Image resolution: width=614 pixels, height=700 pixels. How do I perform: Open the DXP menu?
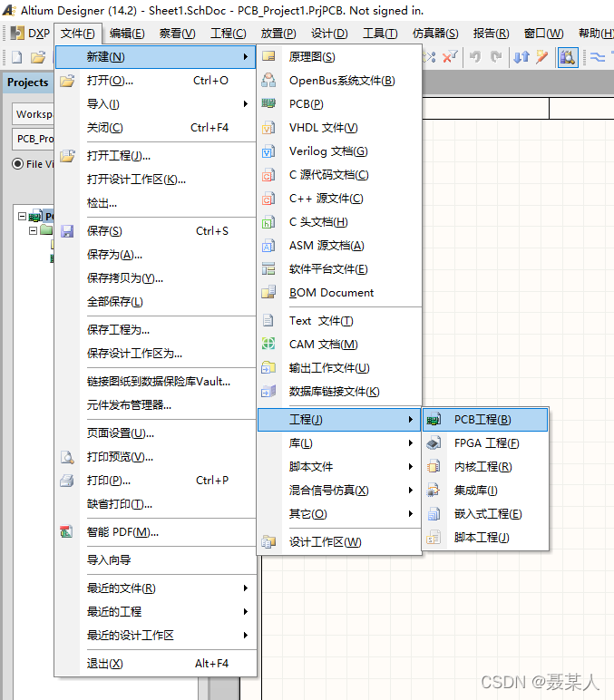30,34
